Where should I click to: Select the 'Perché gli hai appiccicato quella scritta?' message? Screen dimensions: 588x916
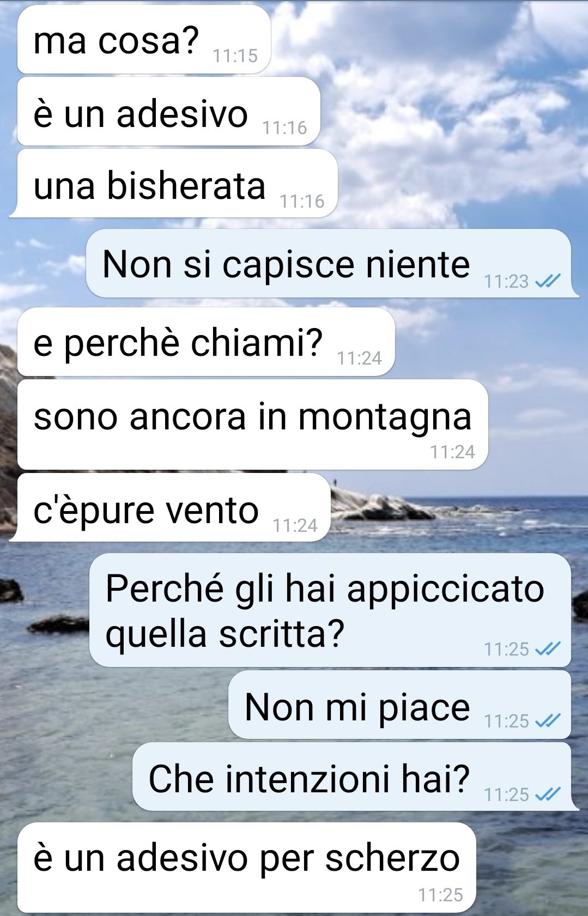pyautogui.click(x=330, y=610)
